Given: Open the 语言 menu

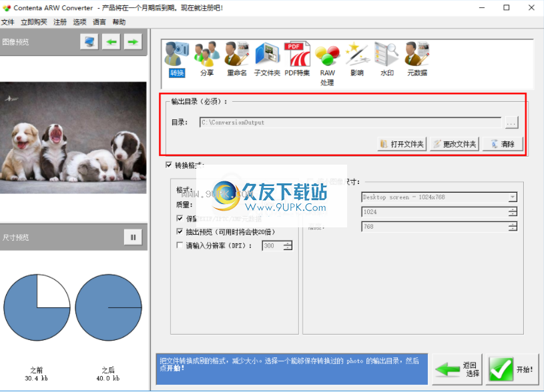Looking at the screenshot, I should (99, 22).
